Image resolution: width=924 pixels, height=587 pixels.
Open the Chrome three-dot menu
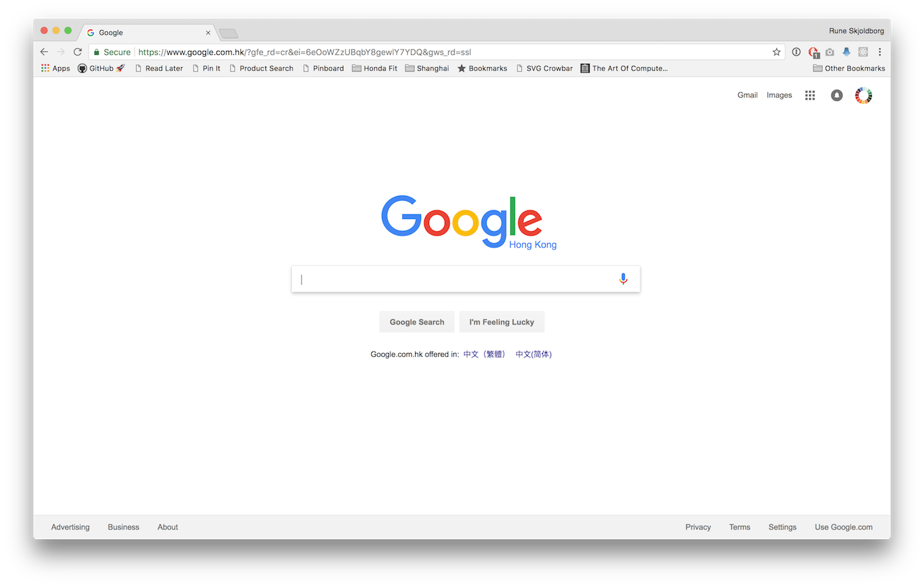click(x=880, y=52)
